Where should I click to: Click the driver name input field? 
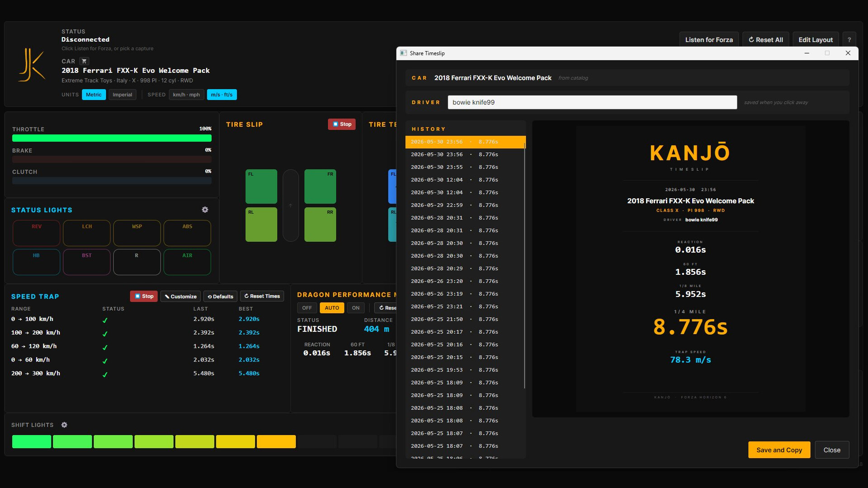pos(592,102)
